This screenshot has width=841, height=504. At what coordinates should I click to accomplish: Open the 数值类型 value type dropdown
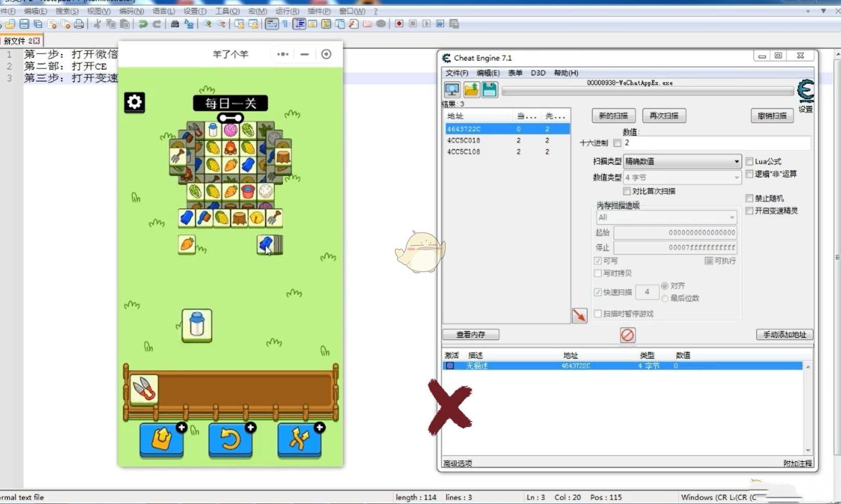pos(682,177)
